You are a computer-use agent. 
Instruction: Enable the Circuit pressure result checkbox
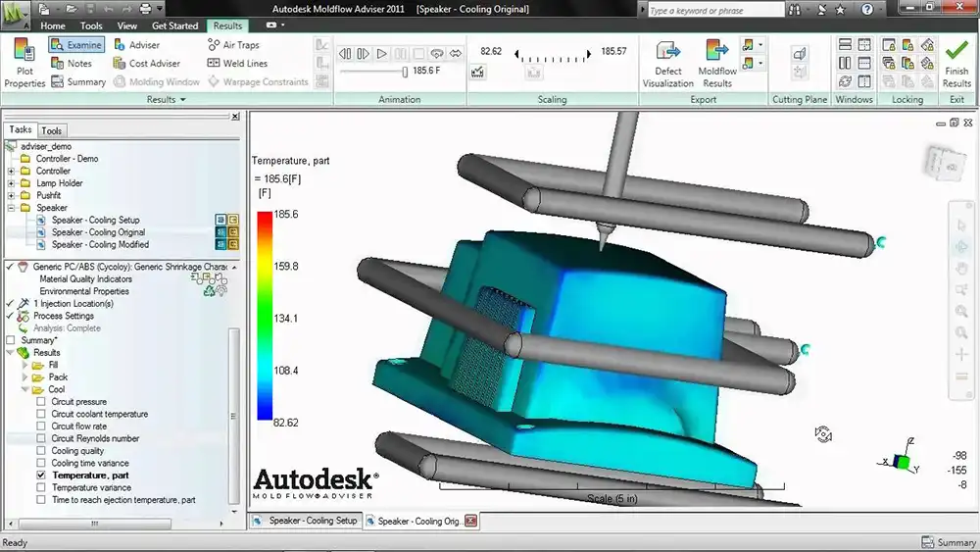tap(41, 401)
